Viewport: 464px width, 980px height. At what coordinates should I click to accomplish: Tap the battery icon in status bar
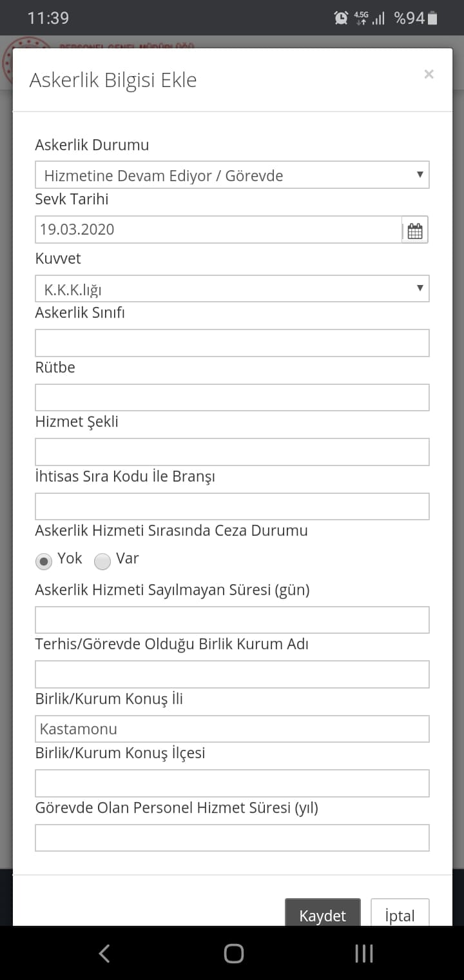click(x=432, y=18)
